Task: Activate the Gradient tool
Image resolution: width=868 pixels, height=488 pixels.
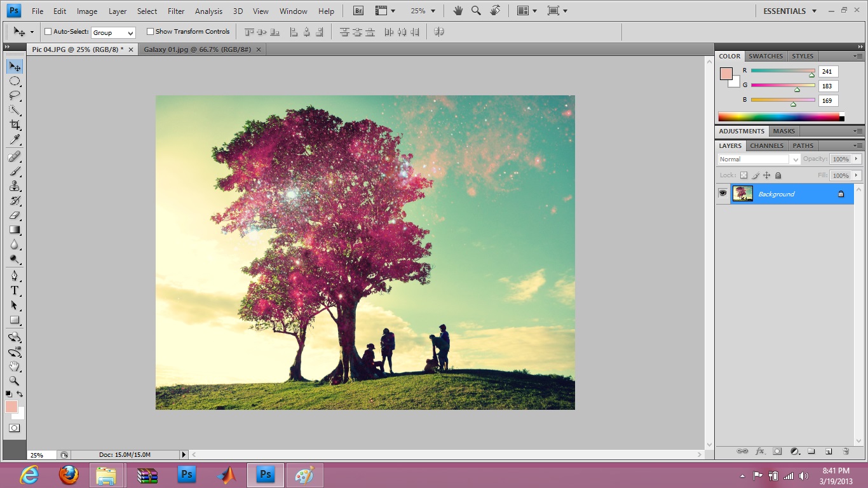Action: coord(15,230)
